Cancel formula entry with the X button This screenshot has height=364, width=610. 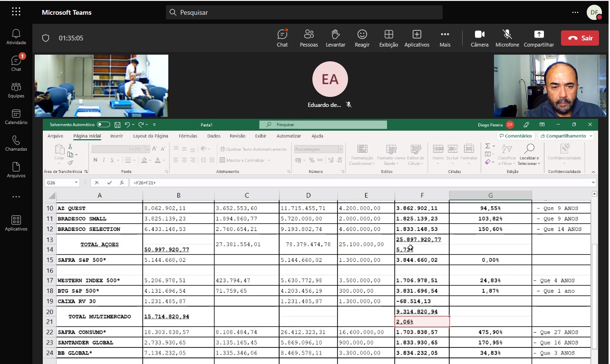(x=97, y=182)
